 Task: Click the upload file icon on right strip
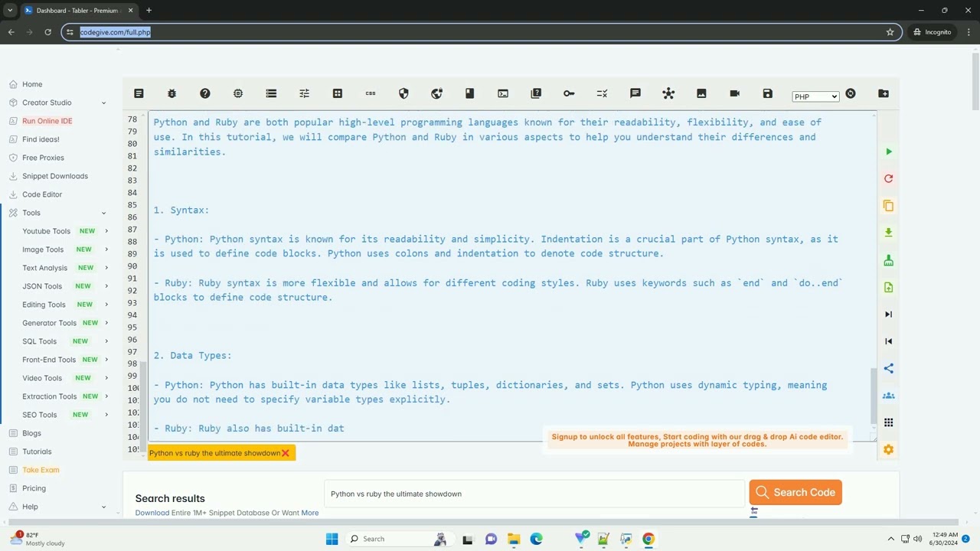pos(889,287)
